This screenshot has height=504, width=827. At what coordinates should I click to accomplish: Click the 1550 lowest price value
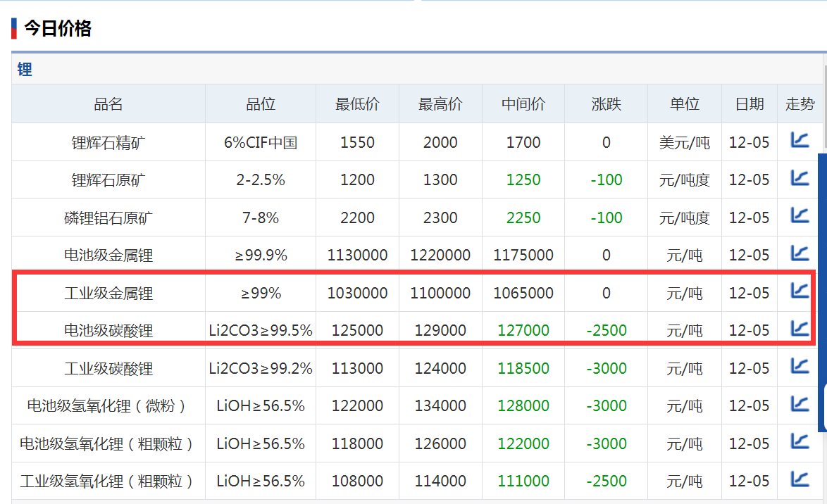point(357,143)
